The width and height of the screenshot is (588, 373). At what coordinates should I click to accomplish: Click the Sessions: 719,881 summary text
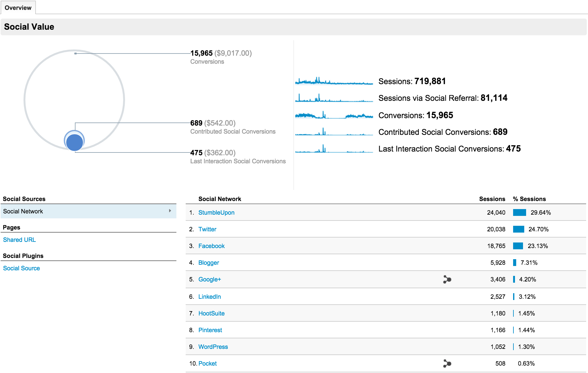click(412, 81)
